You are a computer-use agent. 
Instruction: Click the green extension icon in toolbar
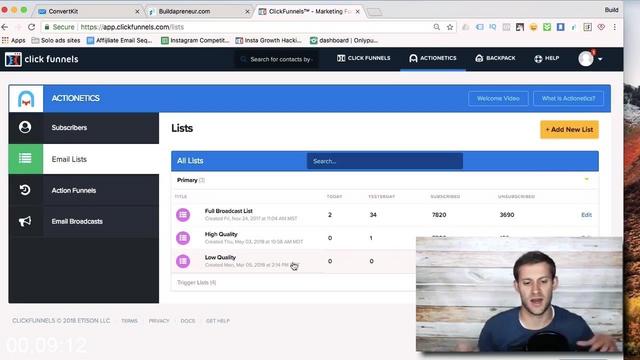(547, 27)
